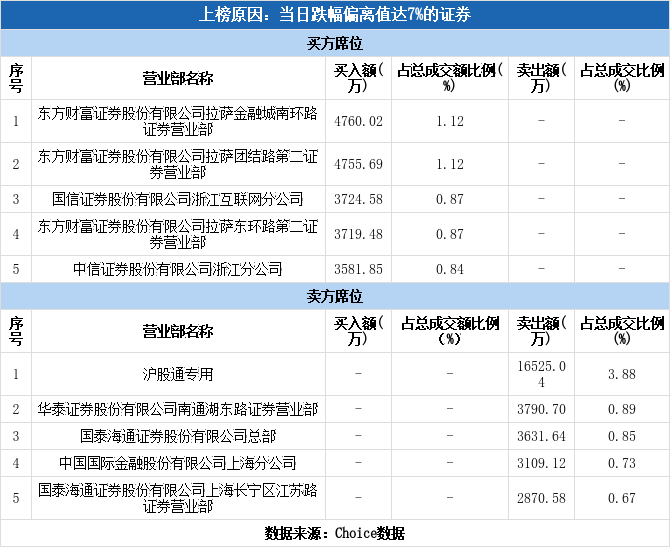Image resolution: width=670 pixels, height=547 pixels.
Task: Click the 卖方席位 section header
Action: point(335,296)
